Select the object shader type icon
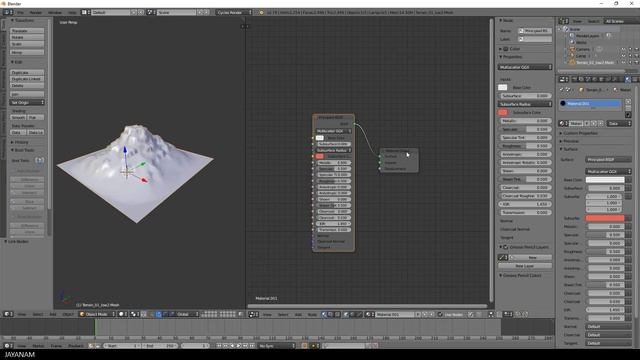Viewport: 640px width, 360px height. pyautogui.click(x=347, y=314)
